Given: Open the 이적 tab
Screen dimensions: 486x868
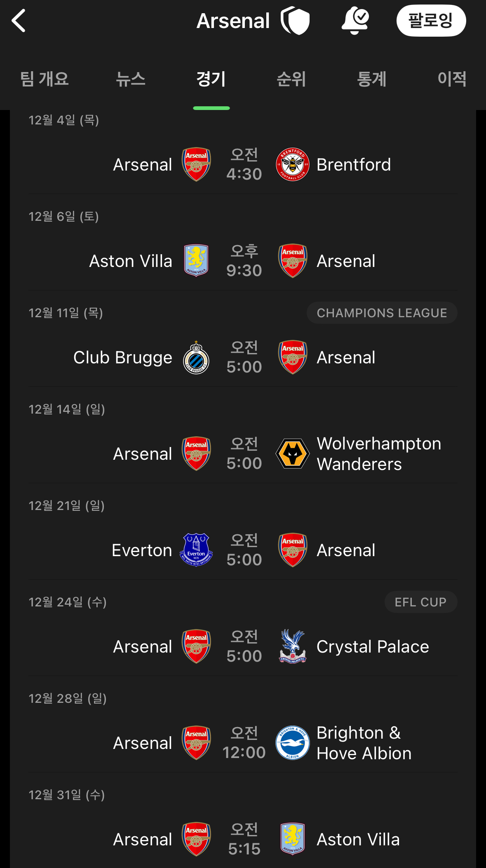Looking at the screenshot, I should pyautogui.click(x=452, y=79).
